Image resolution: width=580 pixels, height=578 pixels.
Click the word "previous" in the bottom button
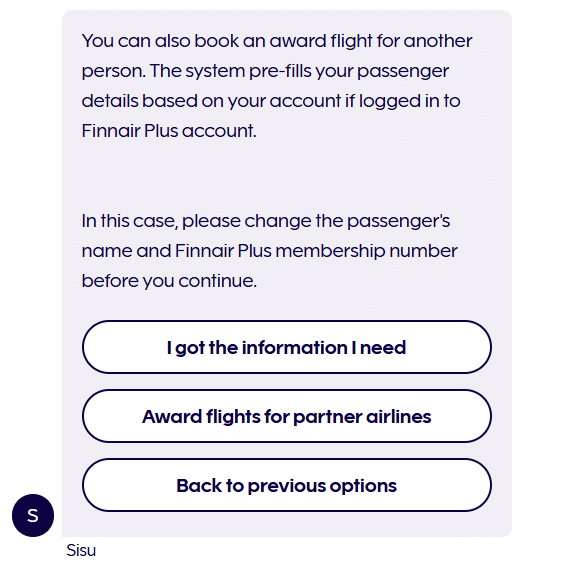pyautogui.click(x=286, y=486)
